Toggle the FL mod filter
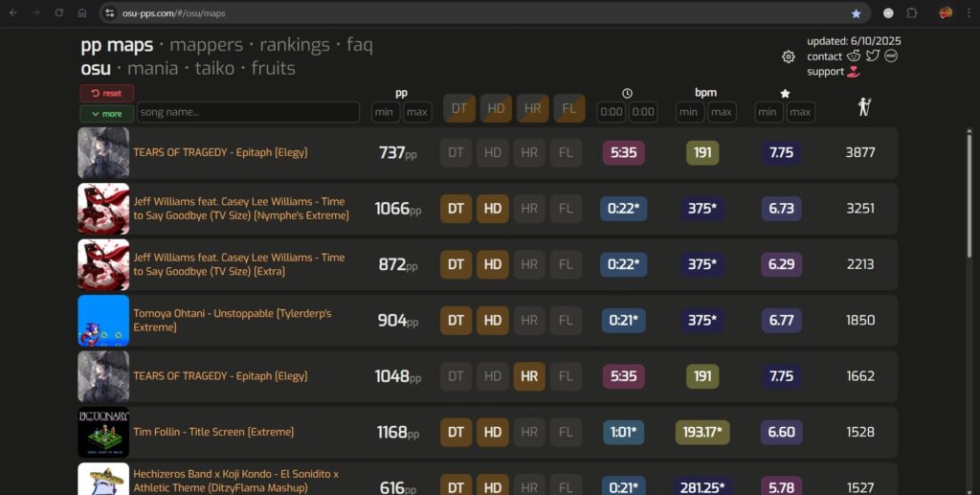Image resolution: width=980 pixels, height=495 pixels. pos(569,109)
